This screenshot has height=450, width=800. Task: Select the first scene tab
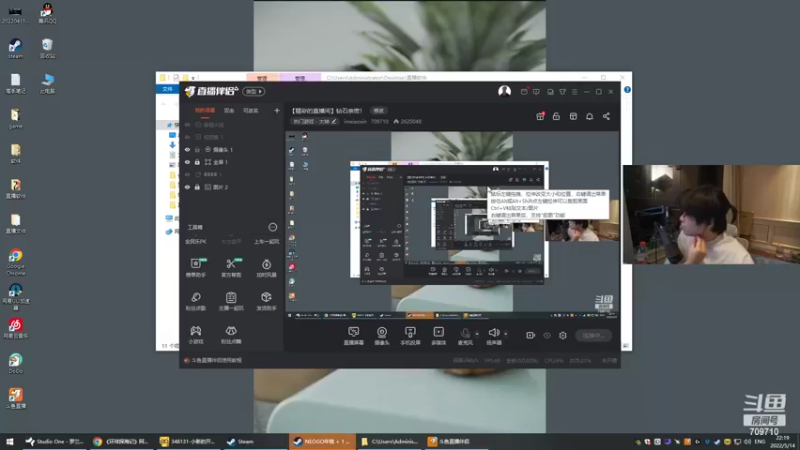click(x=205, y=111)
